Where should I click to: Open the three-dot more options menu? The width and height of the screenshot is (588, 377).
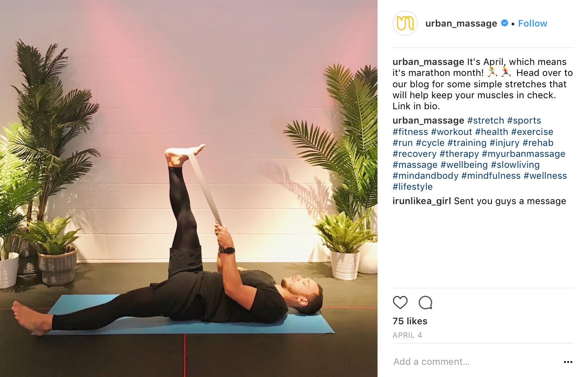click(568, 362)
